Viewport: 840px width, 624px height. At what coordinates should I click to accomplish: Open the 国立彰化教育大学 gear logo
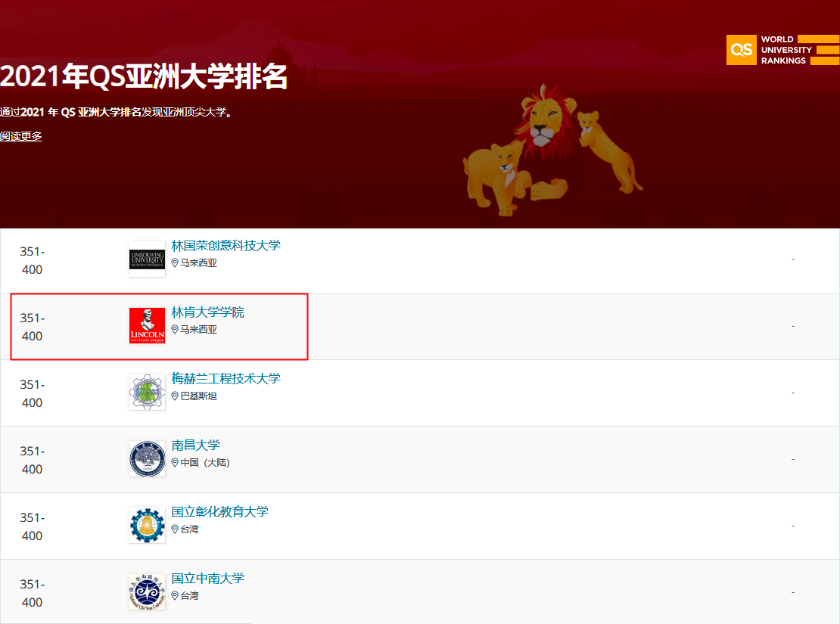click(147, 526)
